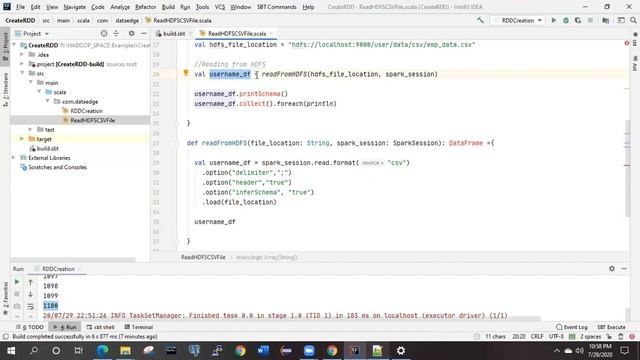
Task: Open Windows Start menu
Action: pyautogui.click(x=11, y=351)
